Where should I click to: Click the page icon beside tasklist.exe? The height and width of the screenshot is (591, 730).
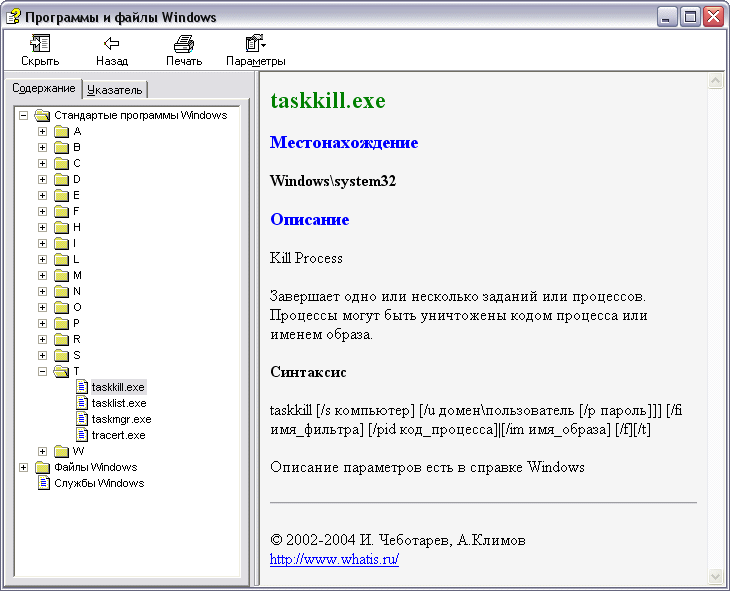tap(82, 403)
